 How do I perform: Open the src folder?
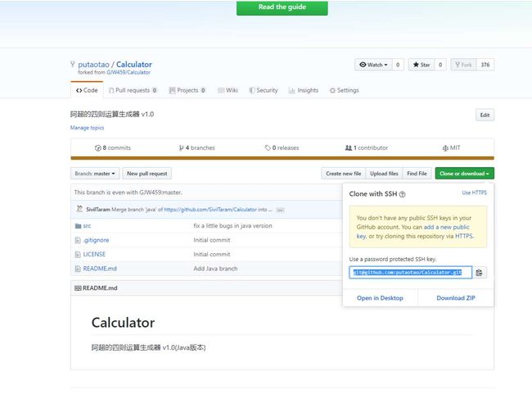[87, 226]
